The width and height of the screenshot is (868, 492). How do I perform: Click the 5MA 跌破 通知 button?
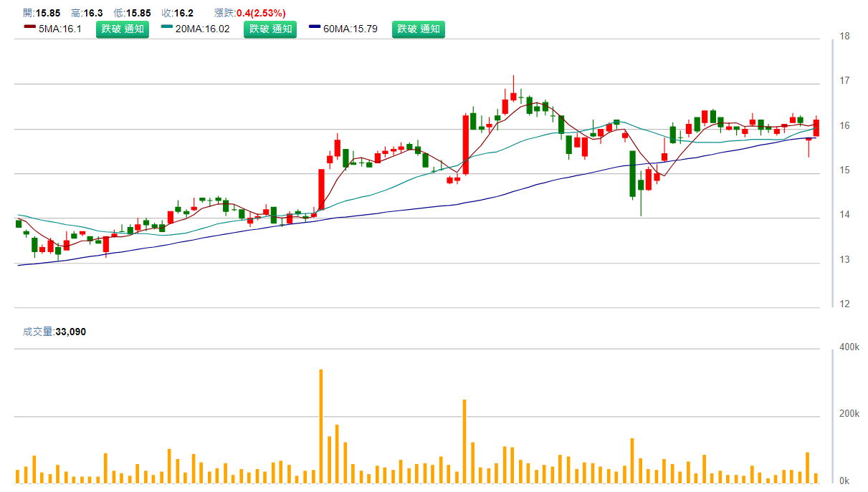point(123,29)
